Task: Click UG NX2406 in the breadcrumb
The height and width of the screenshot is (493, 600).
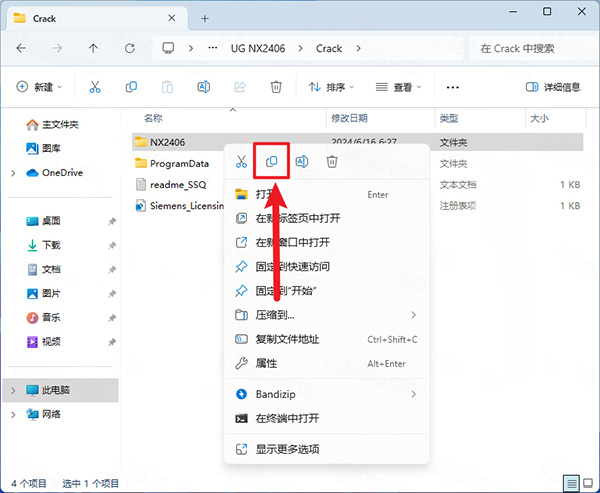Action: pos(258,48)
